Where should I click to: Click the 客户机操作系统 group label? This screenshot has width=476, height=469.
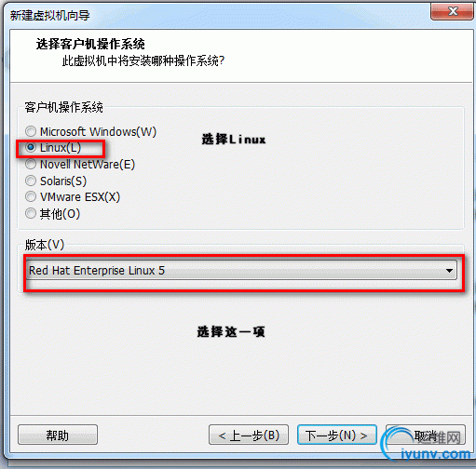pyautogui.click(x=63, y=107)
